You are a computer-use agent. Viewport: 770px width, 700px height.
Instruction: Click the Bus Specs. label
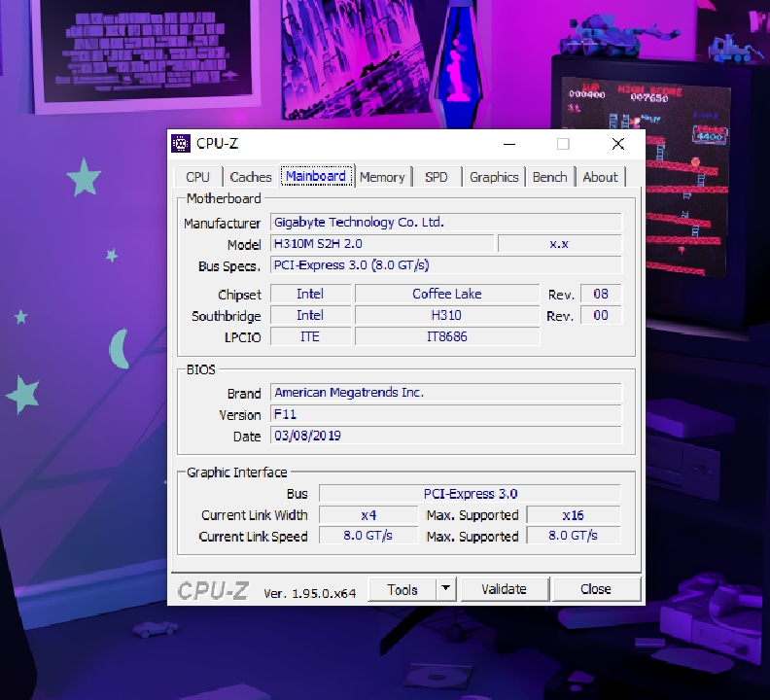[228, 266]
